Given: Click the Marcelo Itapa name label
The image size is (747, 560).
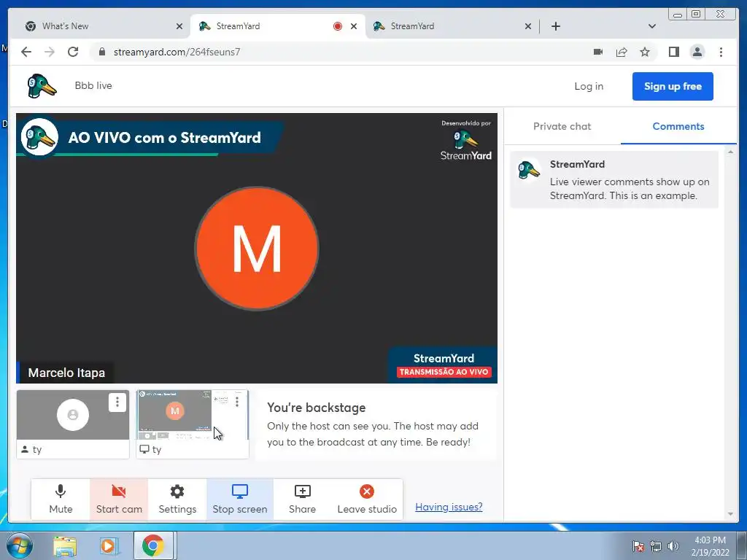Looking at the screenshot, I should point(66,373).
